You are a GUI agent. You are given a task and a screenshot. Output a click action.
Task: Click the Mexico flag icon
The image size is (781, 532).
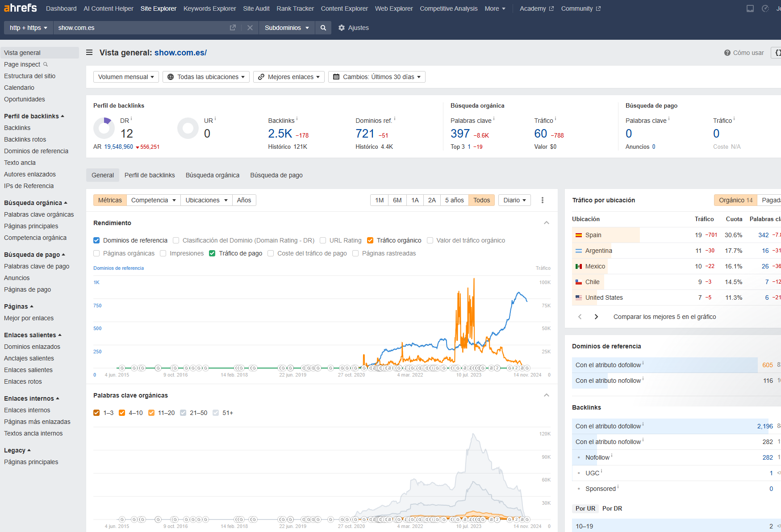click(579, 266)
